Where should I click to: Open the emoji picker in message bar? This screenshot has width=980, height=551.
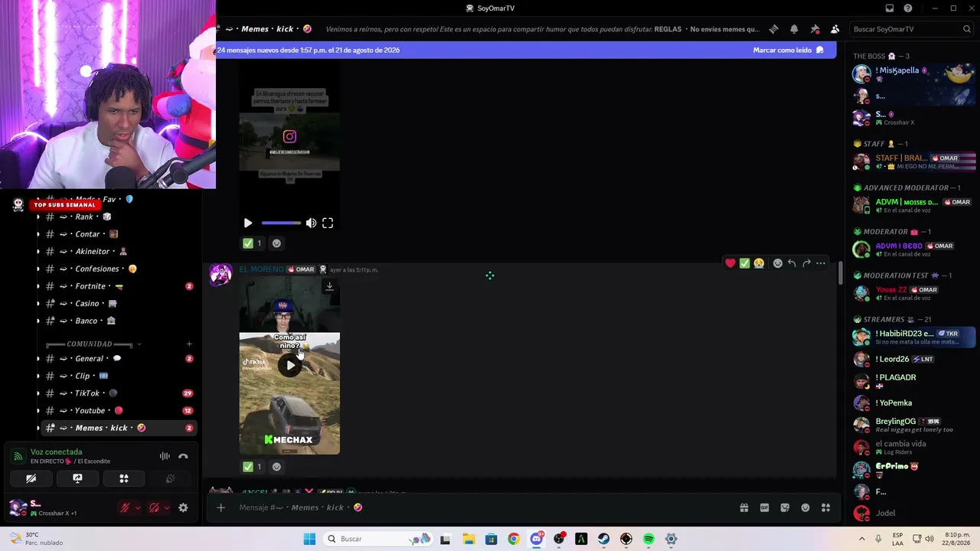point(805,507)
